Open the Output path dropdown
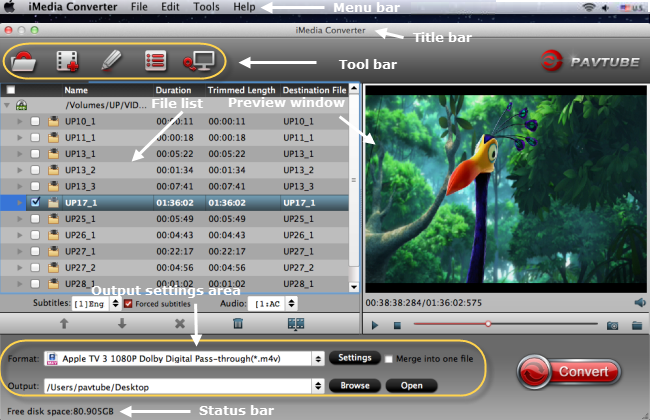The width and height of the screenshot is (650, 420). (184, 387)
